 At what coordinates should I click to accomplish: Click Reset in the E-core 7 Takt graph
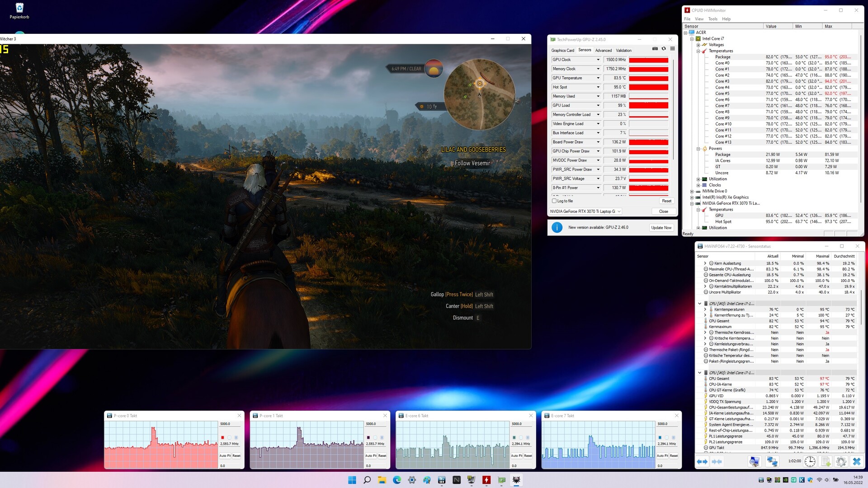coord(674,455)
